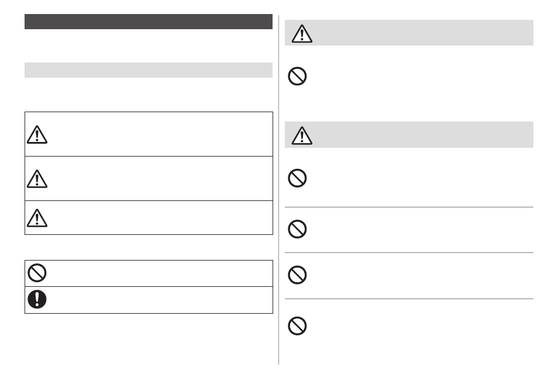
Task: Click the prohibition circle in the left symbol table
Action: (37, 273)
